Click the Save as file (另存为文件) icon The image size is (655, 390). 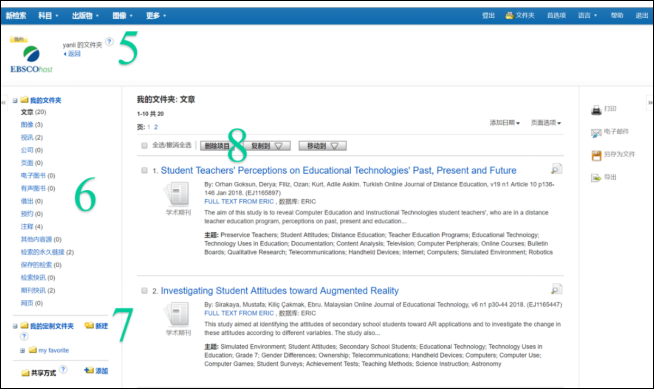(x=596, y=155)
